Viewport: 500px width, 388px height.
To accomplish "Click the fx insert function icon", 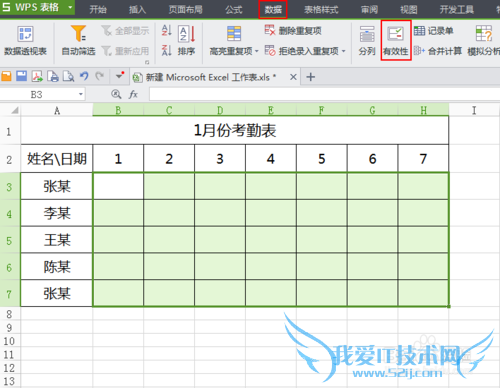I will coord(133,94).
